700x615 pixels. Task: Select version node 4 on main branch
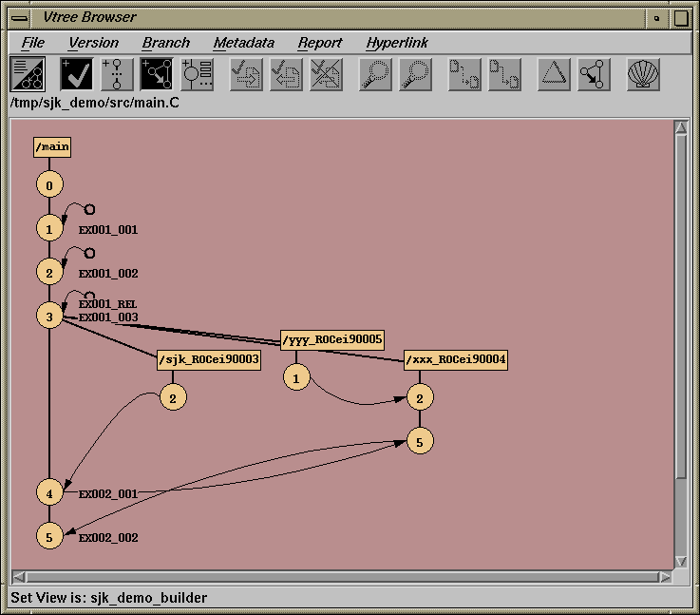(49, 492)
